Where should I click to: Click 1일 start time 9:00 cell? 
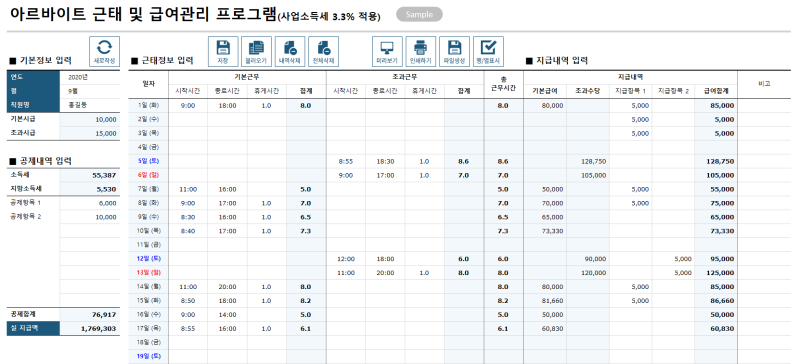tap(188, 106)
